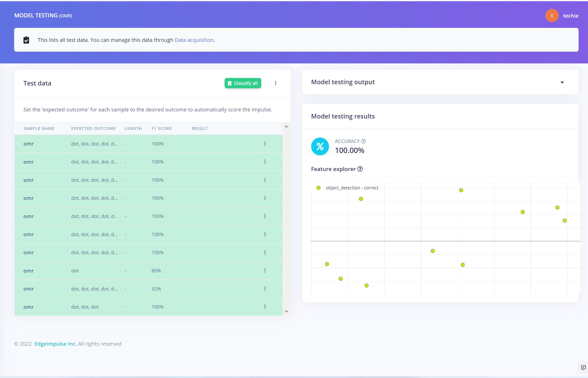Image resolution: width=588 pixels, height=378 pixels.
Task: Open options menu for first omr sample
Action: pos(265,144)
